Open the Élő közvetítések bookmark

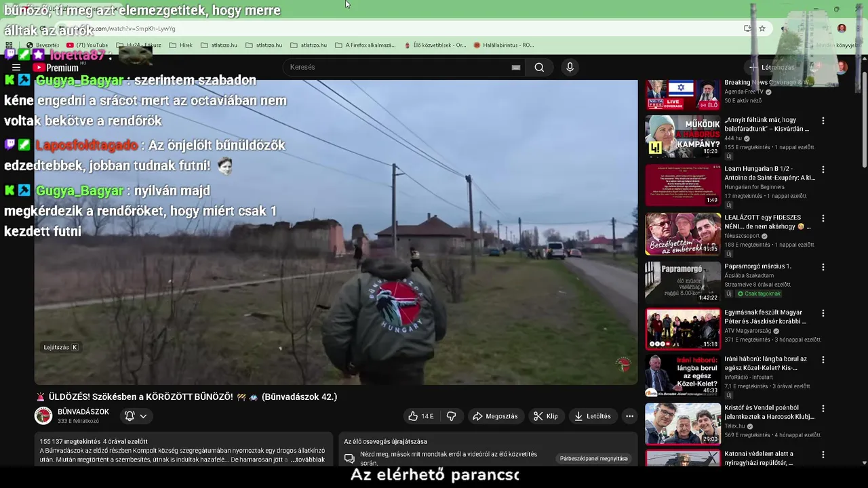435,45
